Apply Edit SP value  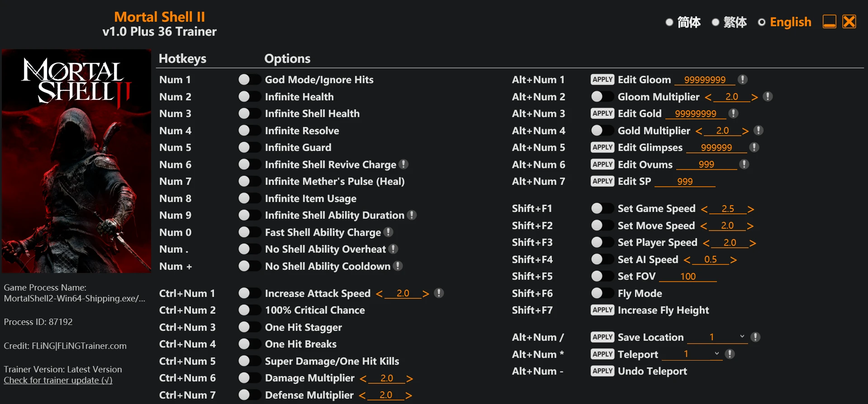click(602, 181)
